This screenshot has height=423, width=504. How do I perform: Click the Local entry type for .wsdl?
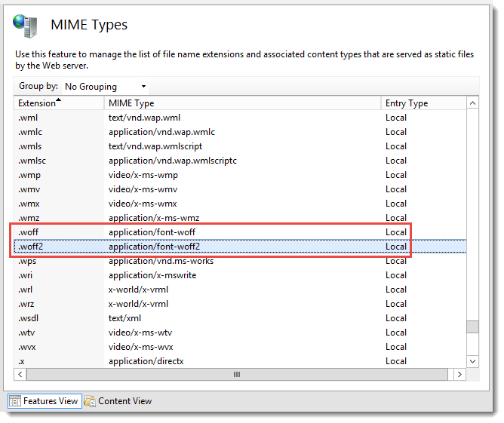click(x=396, y=318)
